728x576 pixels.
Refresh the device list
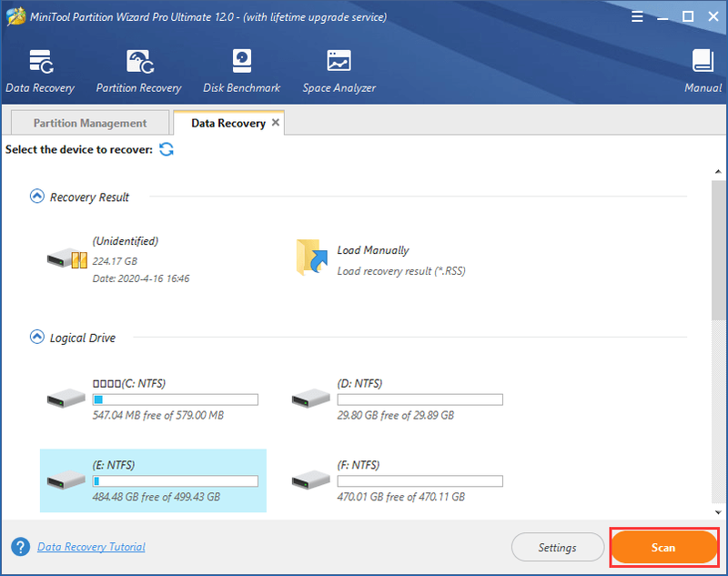coord(167,149)
